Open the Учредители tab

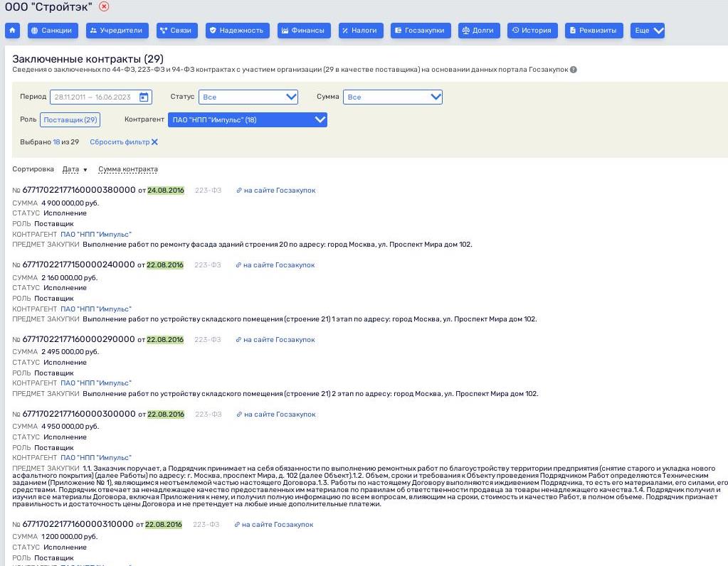(117, 30)
